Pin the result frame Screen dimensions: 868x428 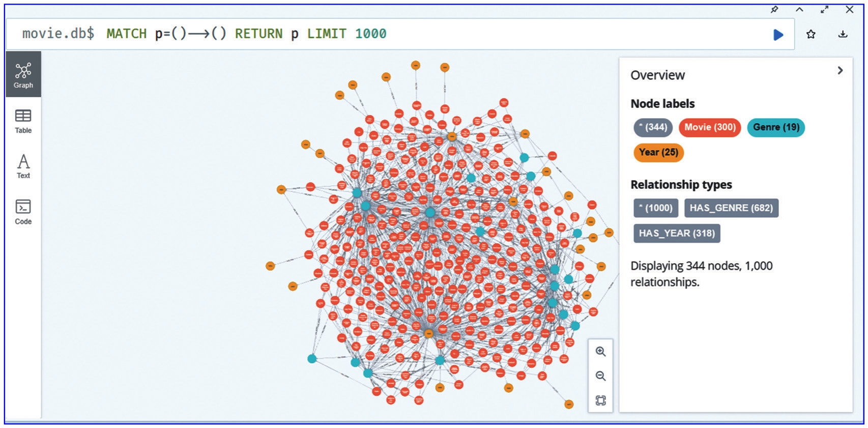click(774, 10)
